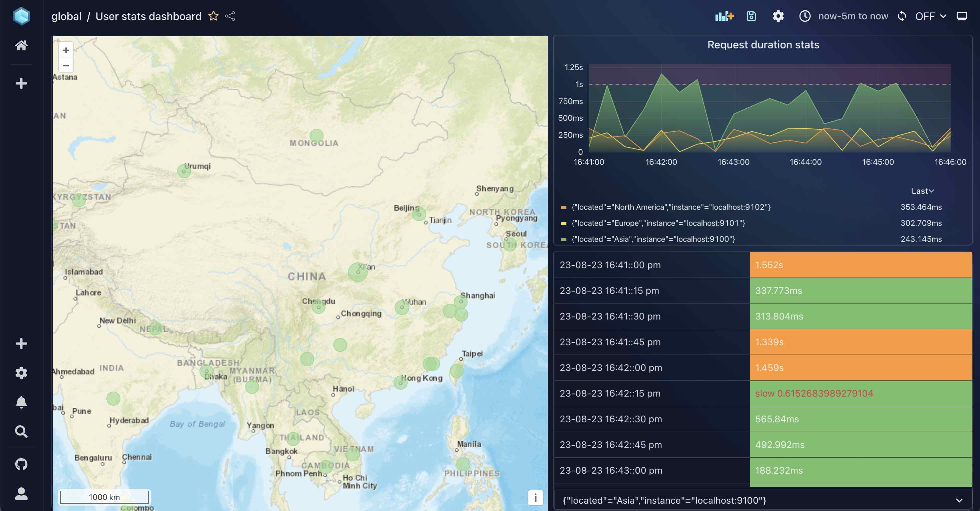The width and height of the screenshot is (980, 511).
Task: Zoom out on the map
Action: (66, 65)
